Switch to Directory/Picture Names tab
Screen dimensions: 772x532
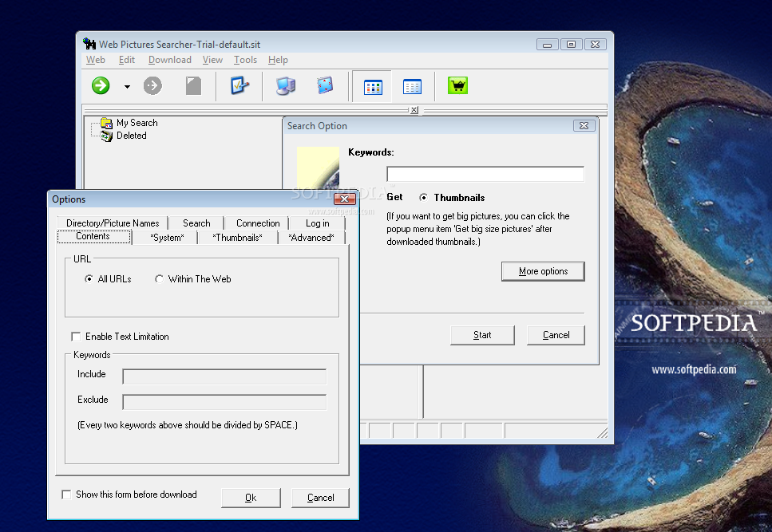click(x=113, y=223)
